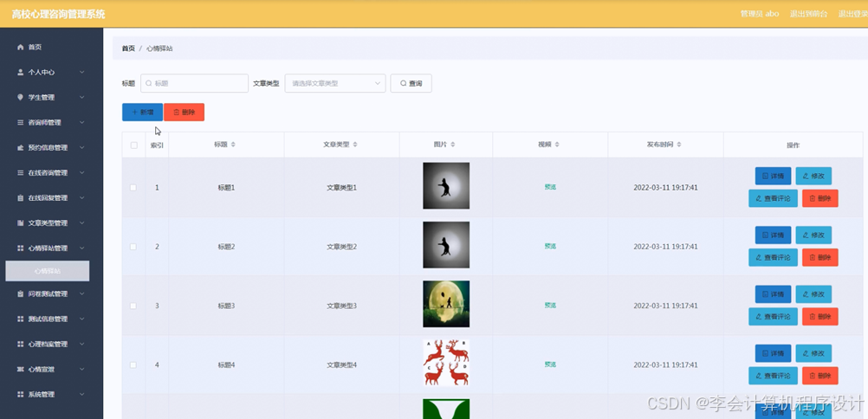Click the red 删除 button above table
The width and height of the screenshot is (868, 419).
184,112
